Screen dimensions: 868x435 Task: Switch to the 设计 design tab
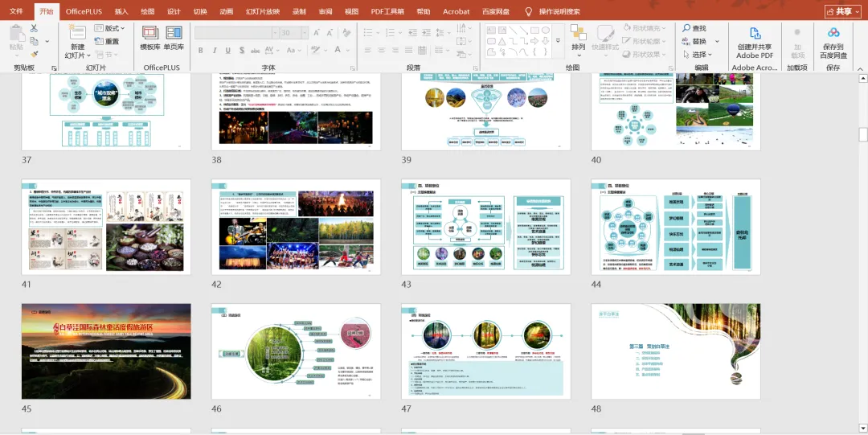[174, 11]
